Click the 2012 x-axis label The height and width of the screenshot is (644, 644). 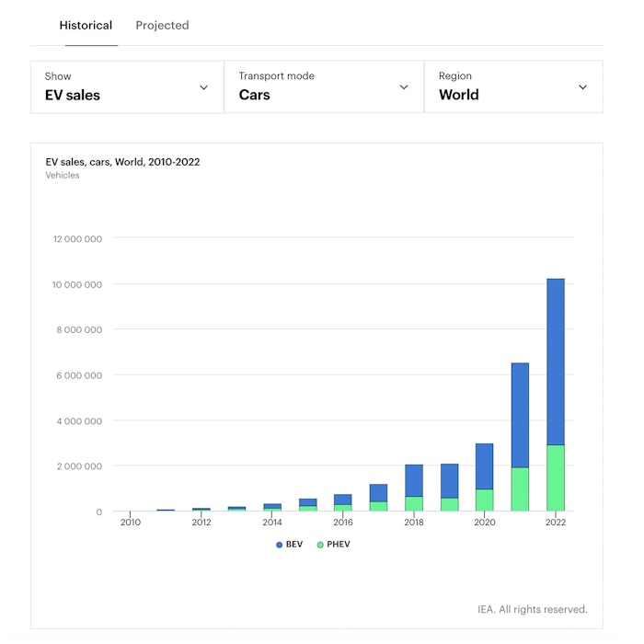[201, 523]
